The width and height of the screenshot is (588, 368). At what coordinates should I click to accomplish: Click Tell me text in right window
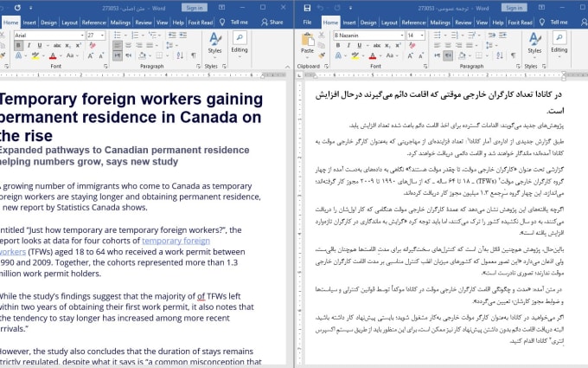tap(559, 23)
